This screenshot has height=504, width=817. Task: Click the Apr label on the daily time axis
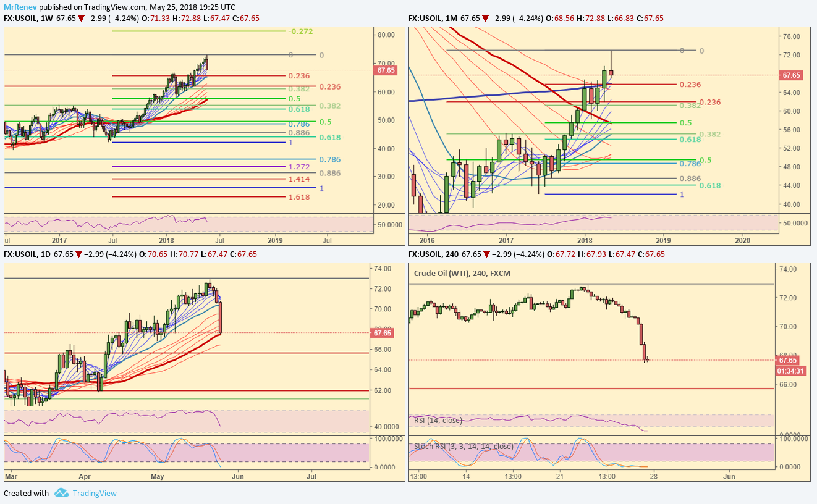coord(85,477)
